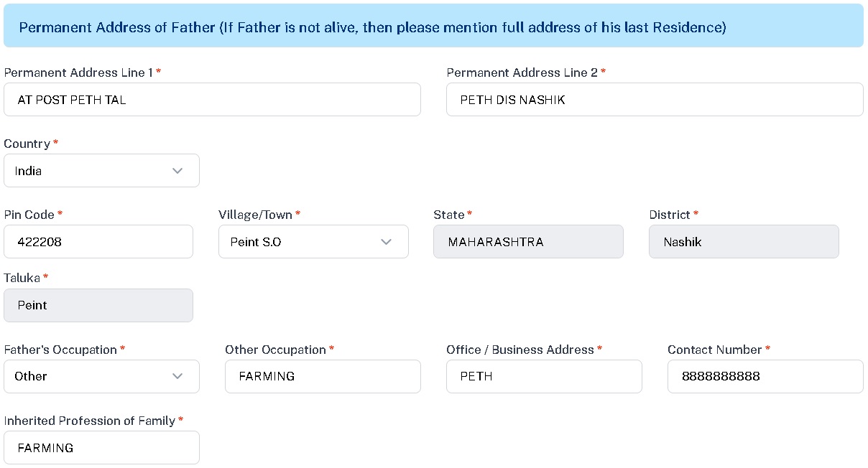Image resolution: width=868 pixels, height=468 pixels.
Task: Click the Office / Business Address input
Action: [544, 376]
